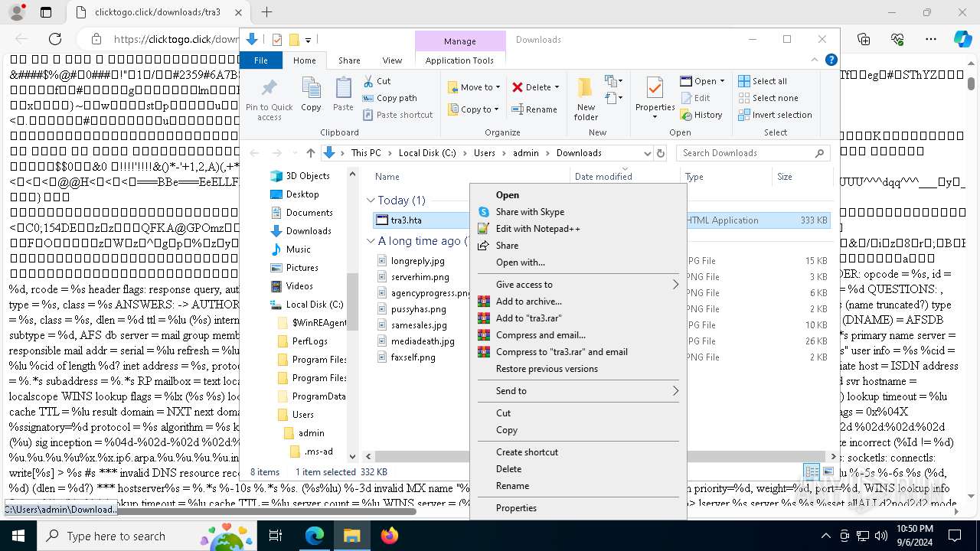Open Application Tools tab
Viewport: 980px width, 551px height.
point(459,60)
